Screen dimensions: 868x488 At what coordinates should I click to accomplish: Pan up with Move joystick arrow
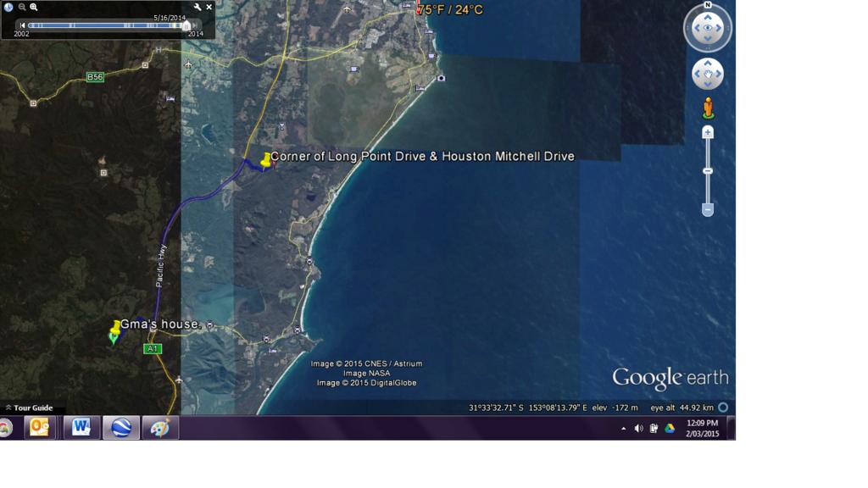coord(708,64)
